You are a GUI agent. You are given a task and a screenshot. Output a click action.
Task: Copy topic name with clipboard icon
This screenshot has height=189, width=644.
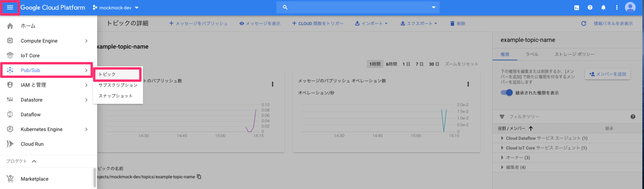[199, 176]
